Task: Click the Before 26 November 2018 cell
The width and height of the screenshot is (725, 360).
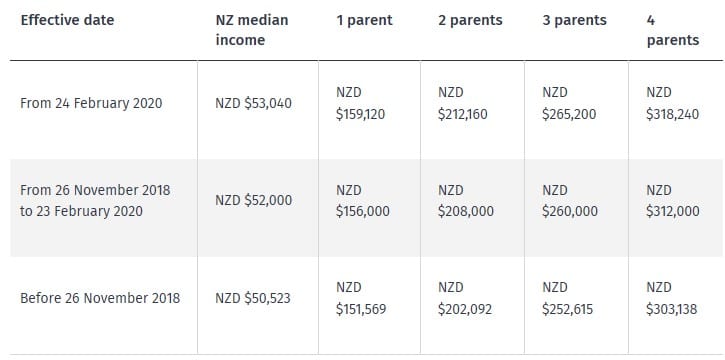Action: [100, 298]
